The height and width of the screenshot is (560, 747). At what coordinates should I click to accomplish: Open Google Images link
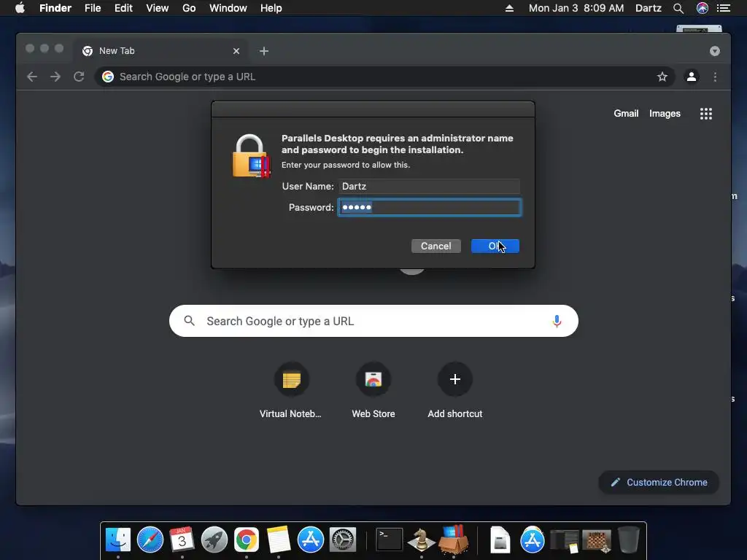point(665,113)
